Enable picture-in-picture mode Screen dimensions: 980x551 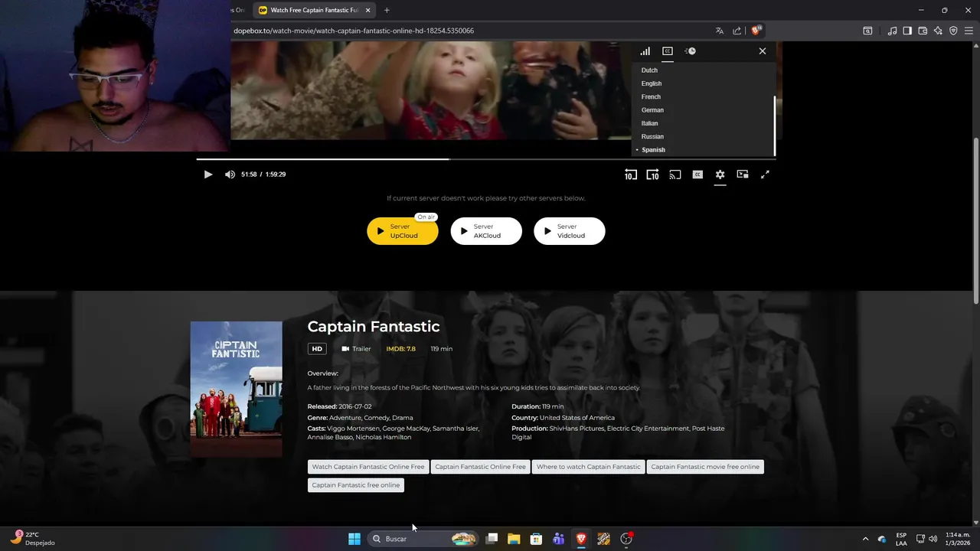pos(743,174)
